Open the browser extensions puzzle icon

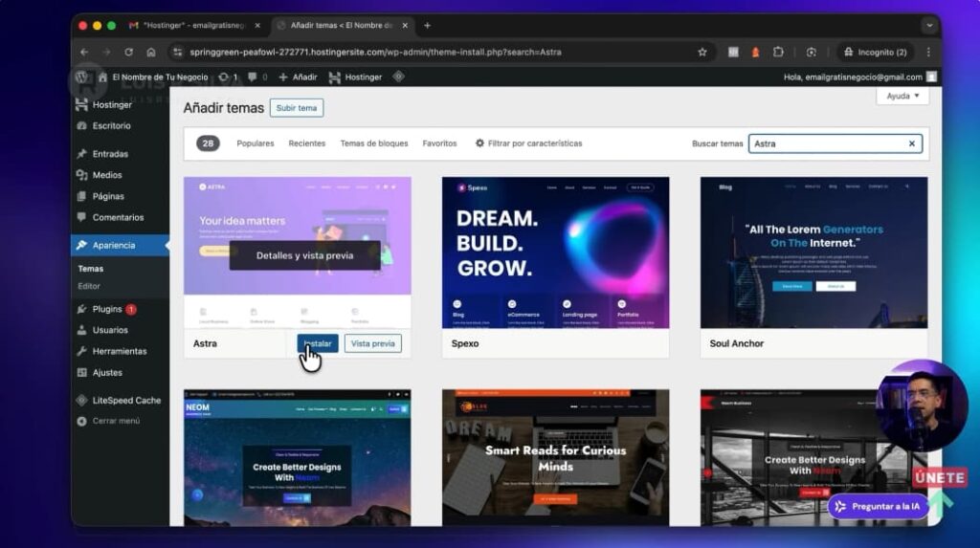click(778, 52)
